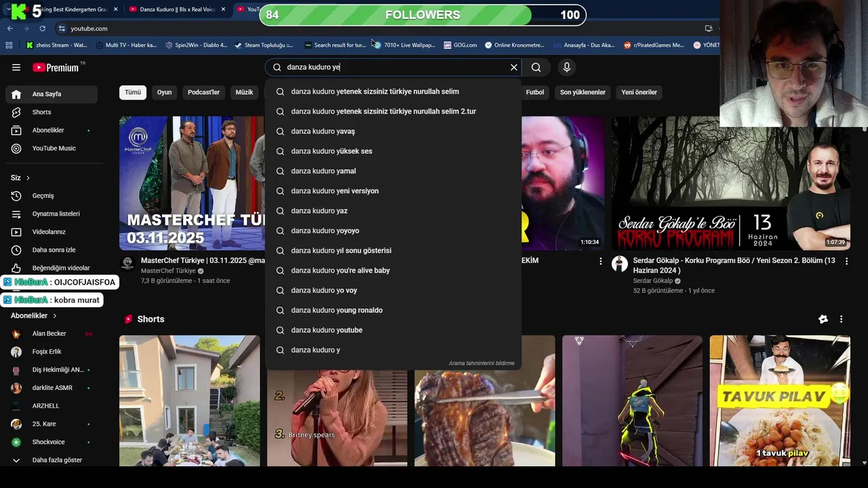Select the Oyun filter chip
Screen dimensions: 868x488
165,92
